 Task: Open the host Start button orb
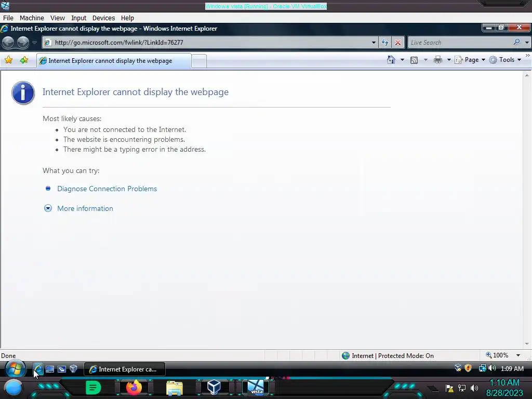(13, 388)
